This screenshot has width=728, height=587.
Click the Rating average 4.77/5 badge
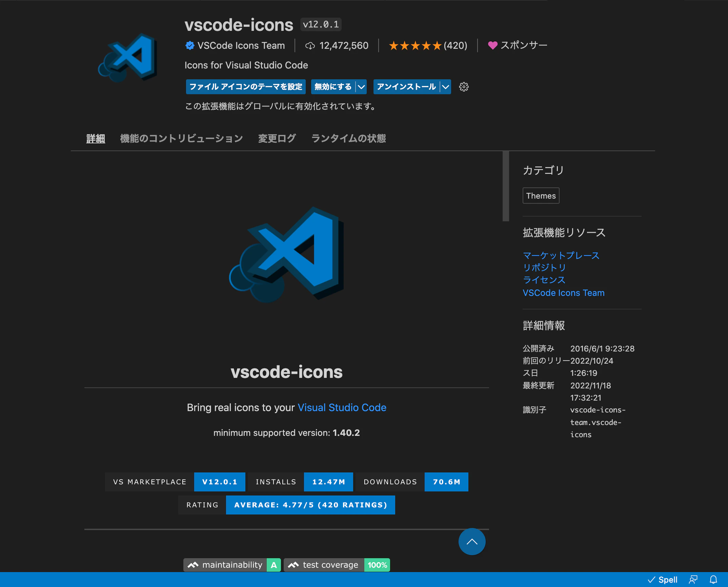[x=287, y=505]
